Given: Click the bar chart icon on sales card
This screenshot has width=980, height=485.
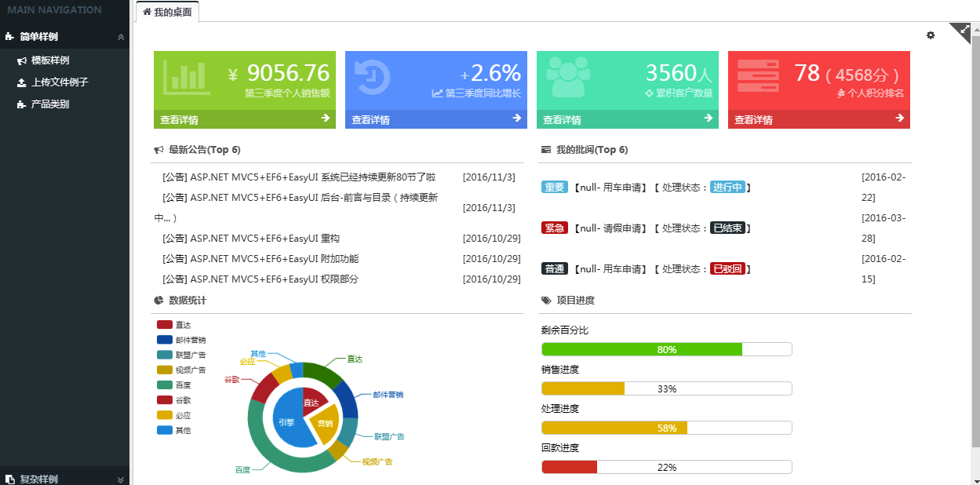Looking at the screenshot, I should coord(186,75).
